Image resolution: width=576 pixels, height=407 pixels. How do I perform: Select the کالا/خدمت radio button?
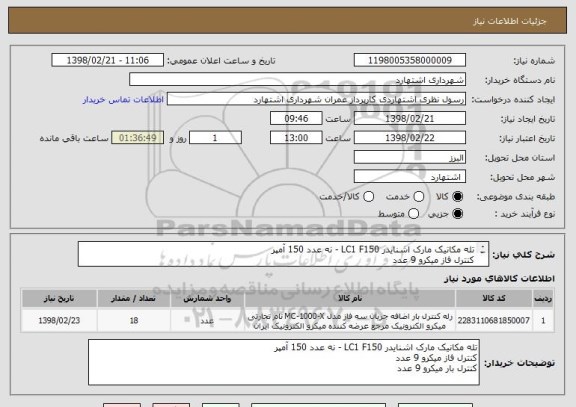pos(368,197)
